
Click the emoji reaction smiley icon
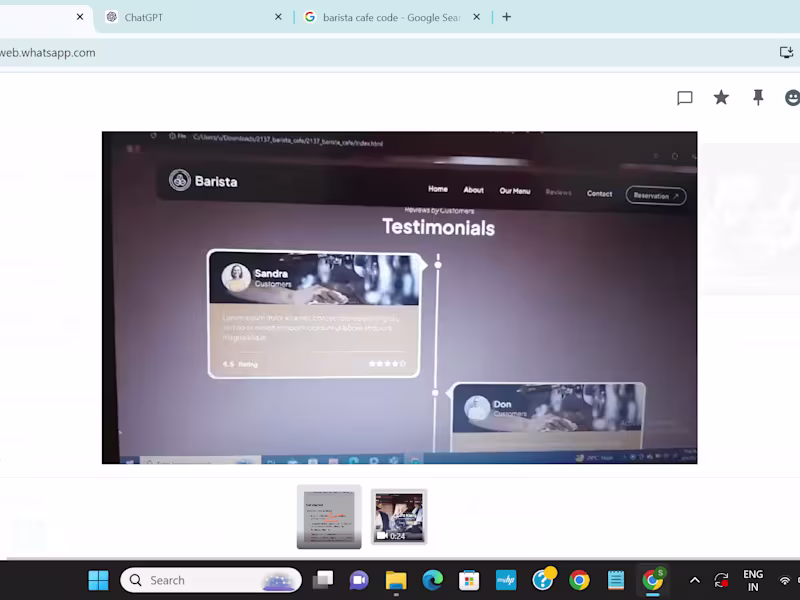coord(792,97)
